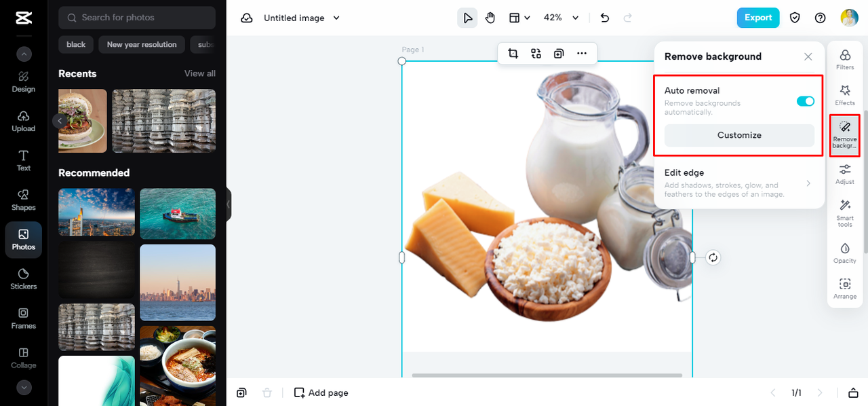Click the duplicate icon in floating toolbar

(559, 54)
